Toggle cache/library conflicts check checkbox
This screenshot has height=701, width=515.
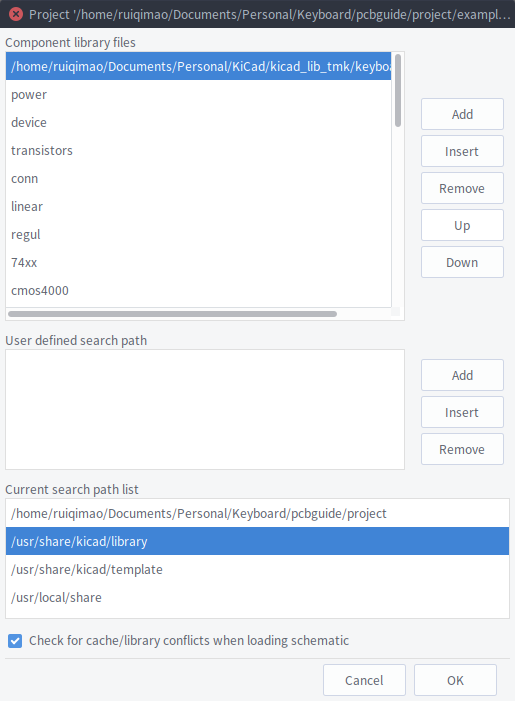coord(15,641)
